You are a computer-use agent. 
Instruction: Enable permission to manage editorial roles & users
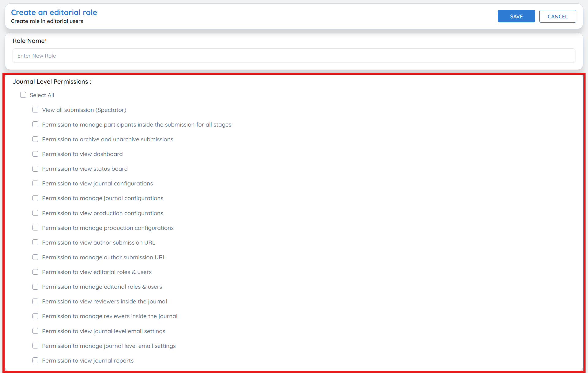[x=36, y=287]
